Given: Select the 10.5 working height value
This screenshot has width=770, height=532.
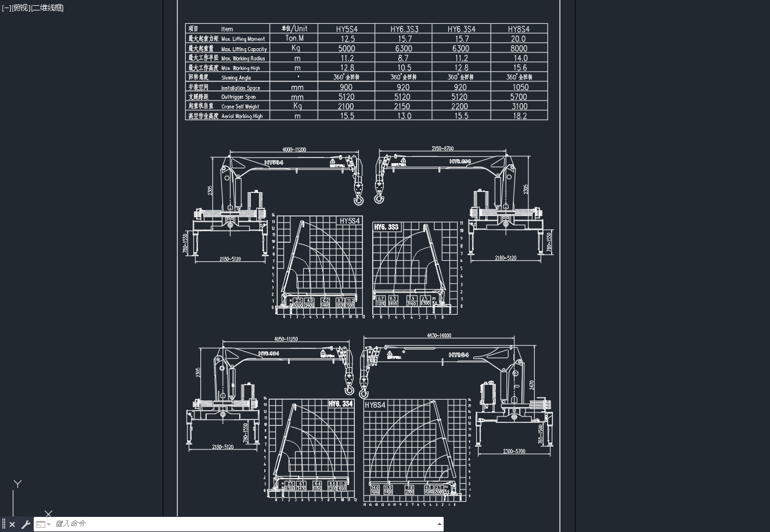Looking at the screenshot, I should pos(404,68).
